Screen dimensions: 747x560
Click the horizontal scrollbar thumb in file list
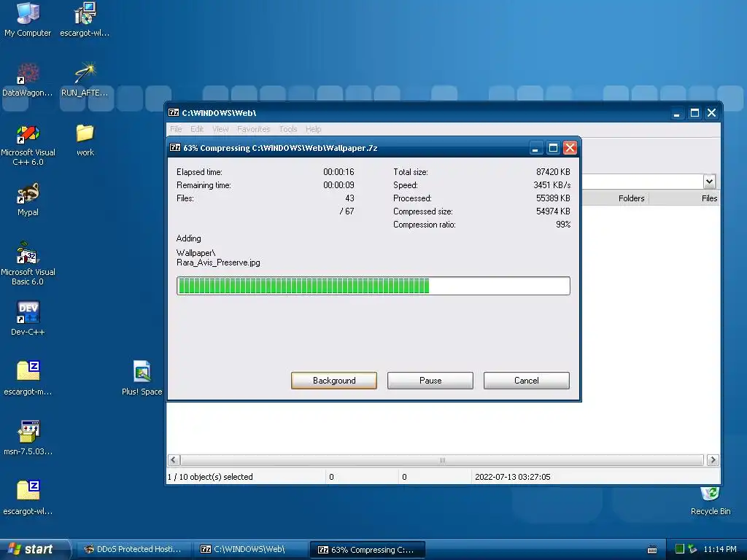pos(441,460)
